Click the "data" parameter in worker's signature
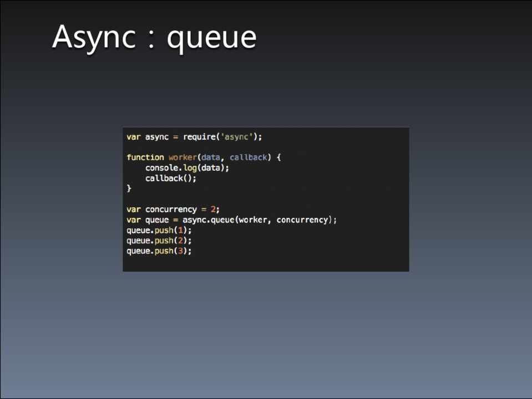The image size is (532, 399). 210,157
